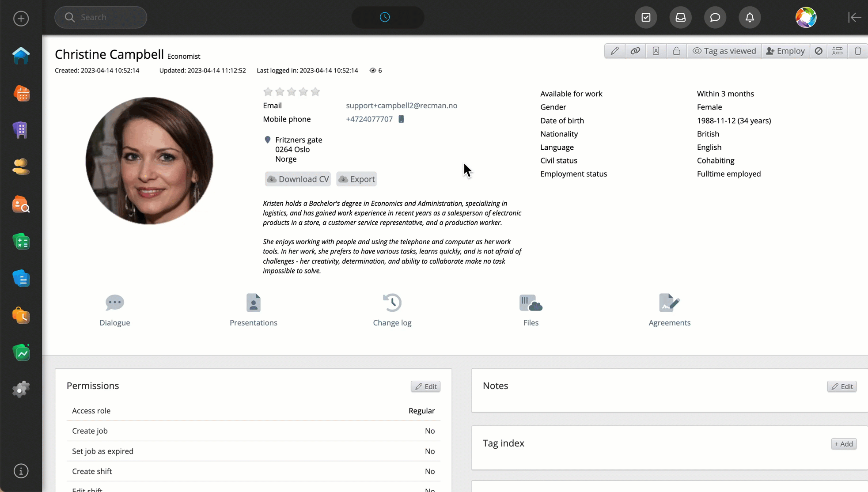The height and width of the screenshot is (492, 868).
Task: Click the block/ban circle icon in toolbar
Action: coord(818,51)
